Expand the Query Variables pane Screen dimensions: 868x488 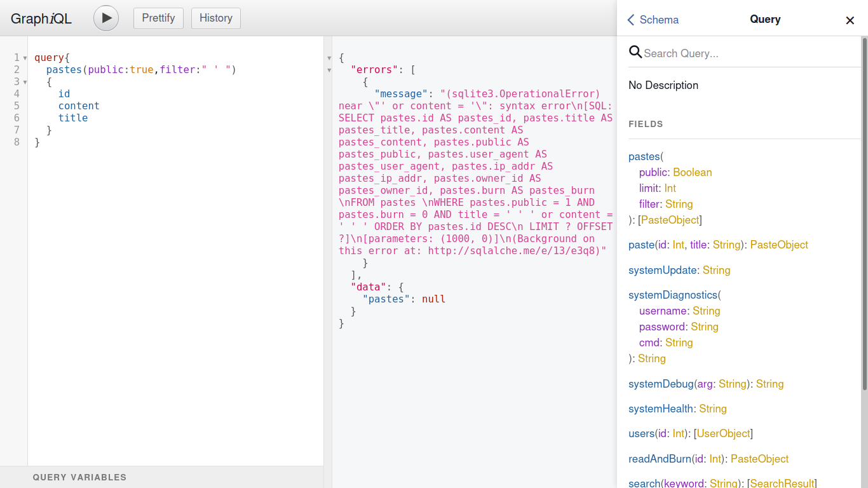click(x=79, y=477)
